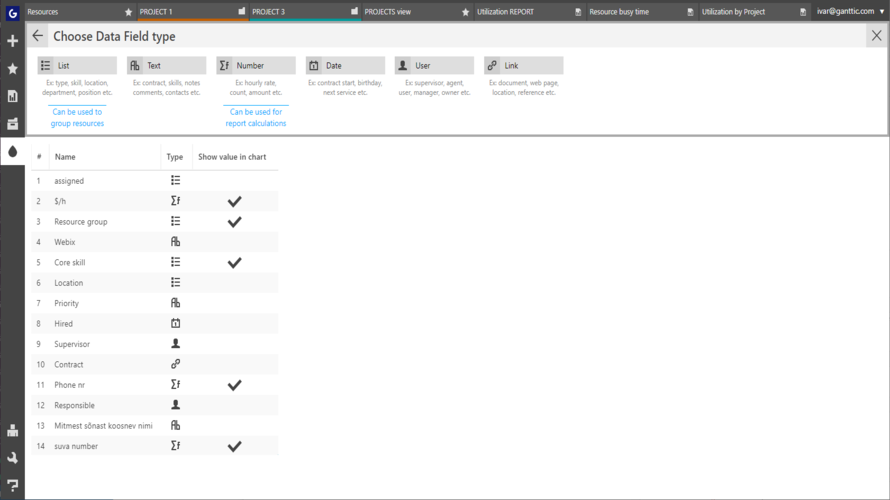Image resolution: width=890 pixels, height=500 pixels.
Task: Choose the Link data field type
Action: [523, 65]
